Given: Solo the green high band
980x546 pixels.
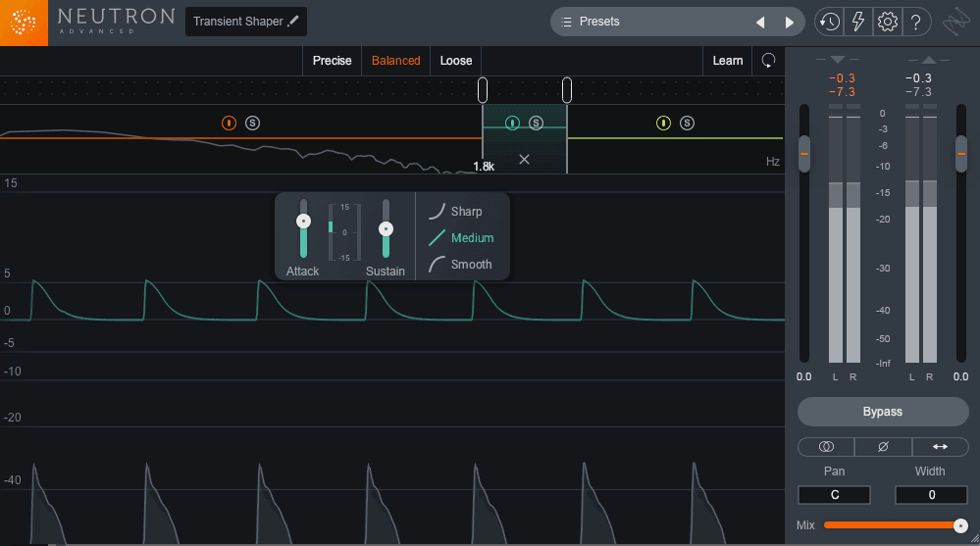Looking at the screenshot, I should tap(687, 124).
